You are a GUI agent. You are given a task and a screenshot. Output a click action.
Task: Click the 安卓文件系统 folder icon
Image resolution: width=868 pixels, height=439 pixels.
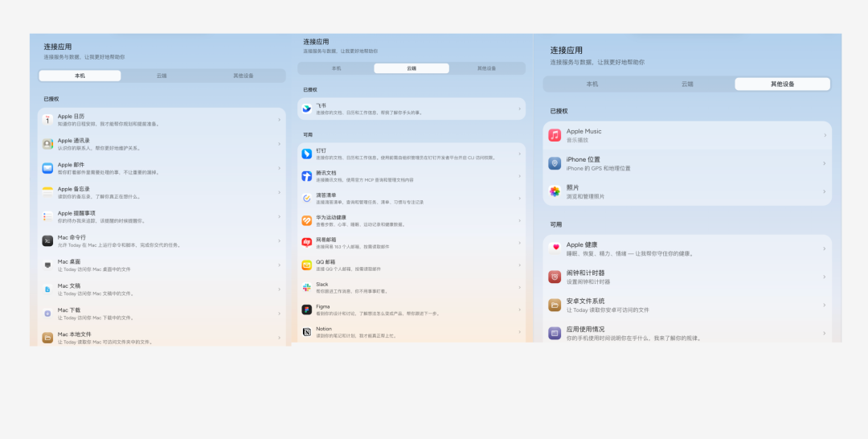pyautogui.click(x=555, y=305)
